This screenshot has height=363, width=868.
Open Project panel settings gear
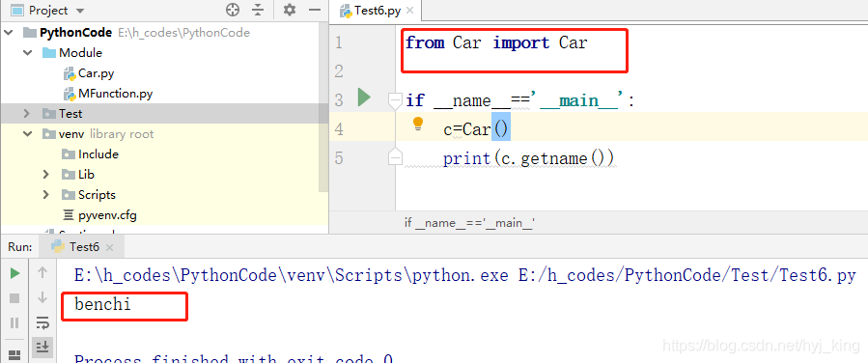click(x=290, y=10)
